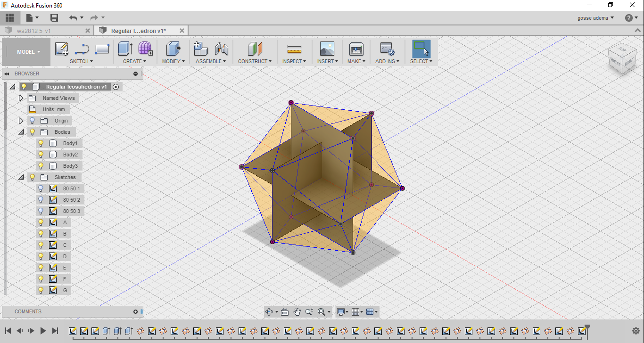This screenshot has height=343, width=644.
Task: Expand the Origin folder
Action: (21, 121)
